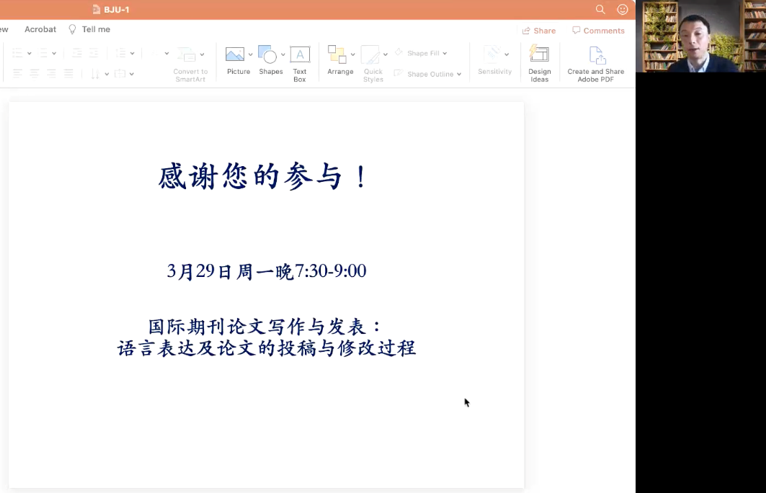766x494 pixels.
Task: Click the align text vertically icon
Action: click(120, 73)
